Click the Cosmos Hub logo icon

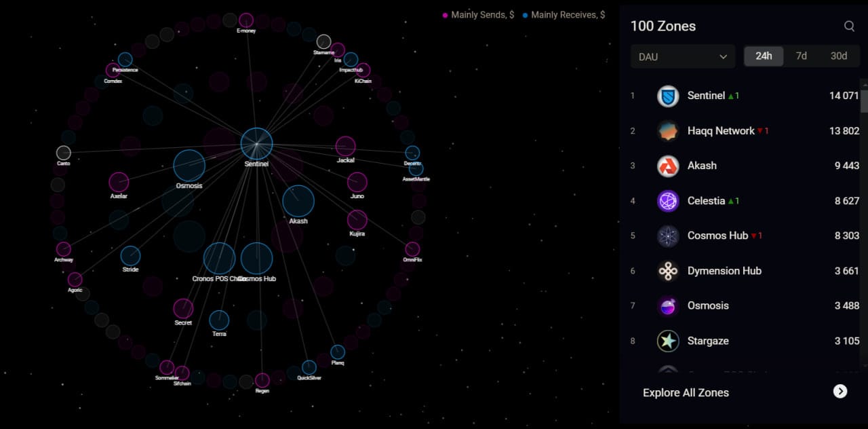coord(668,236)
